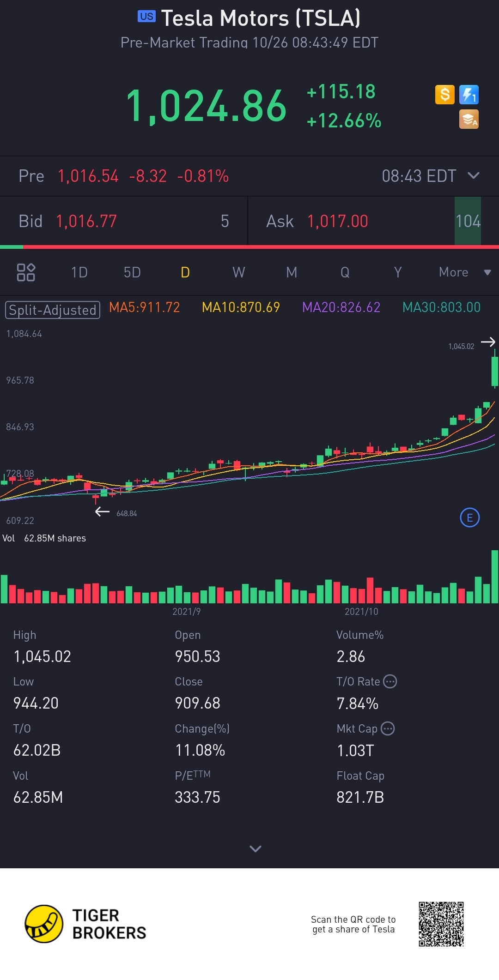Image resolution: width=499 pixels, height=980 pixels.
Task: Tap the main price 1,024.86
Action: point(207,107)
